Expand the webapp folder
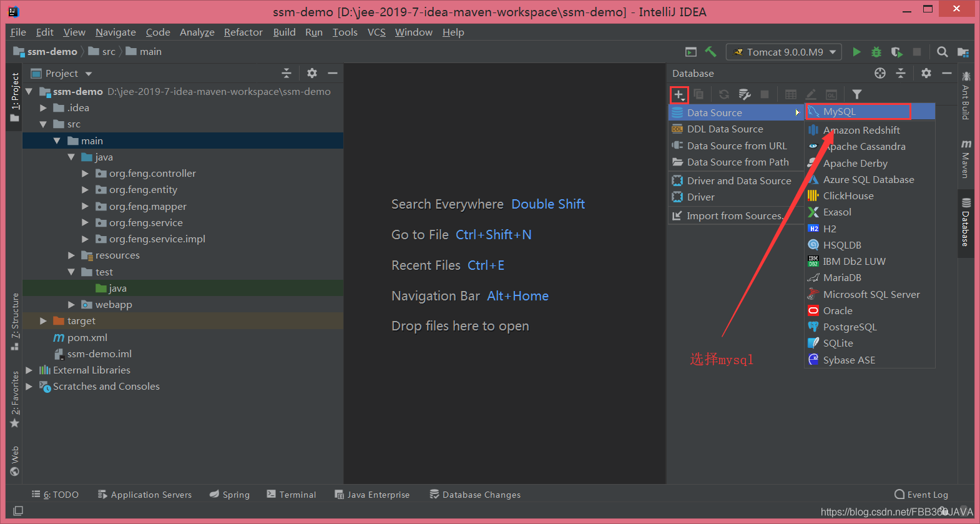The height and width of the screenshot is (524, 980). tap(71, 305)
